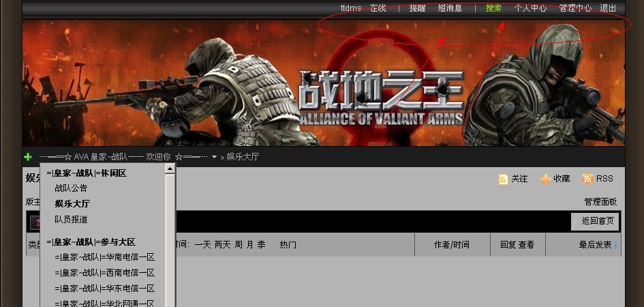Show 热门 hot threads

coord(288,245)
